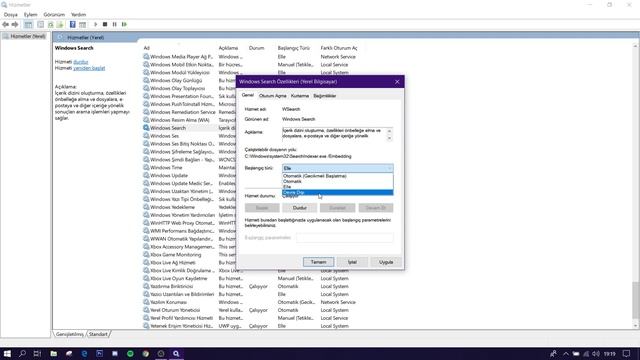Select Hizmetler (Yerel) in the left tree
This screenshot has width=640, height=360.
tap(28, 36)
